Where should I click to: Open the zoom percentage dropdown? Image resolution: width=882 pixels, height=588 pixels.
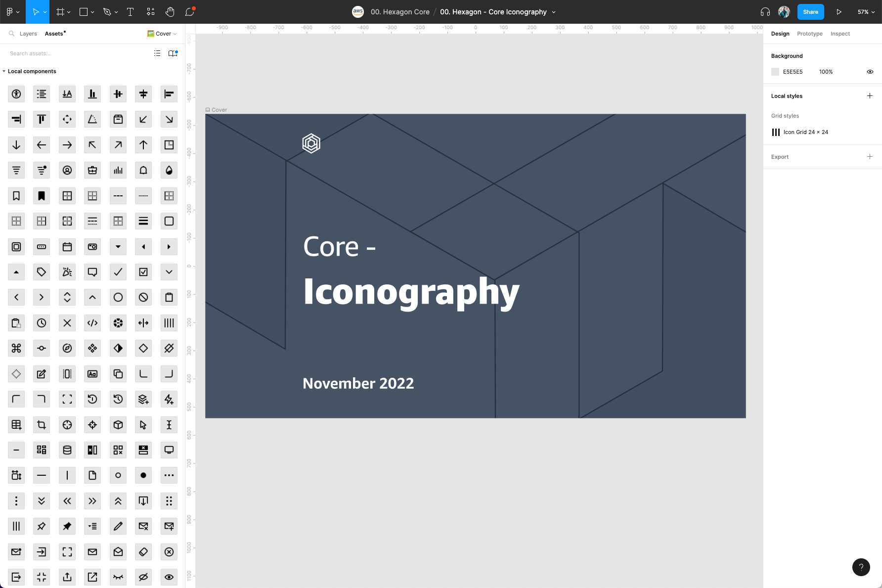[865, 11]
